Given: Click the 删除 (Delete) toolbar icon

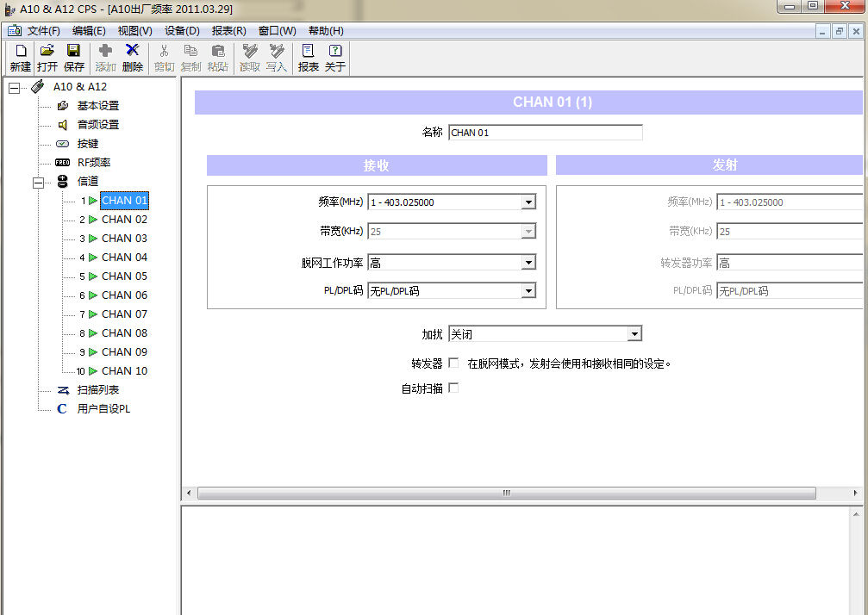Looking at the screenshot, I should pyautogui.click(x=132, y=52).
